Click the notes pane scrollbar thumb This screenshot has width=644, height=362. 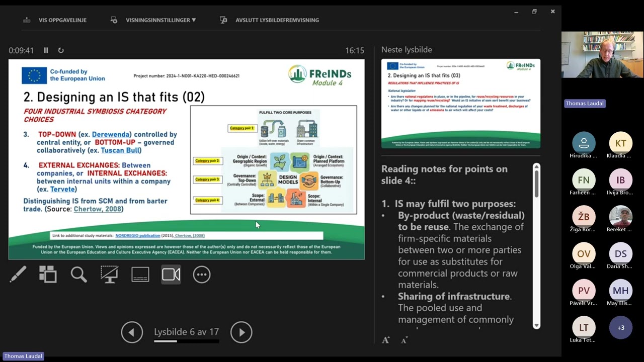click(536, 184)
